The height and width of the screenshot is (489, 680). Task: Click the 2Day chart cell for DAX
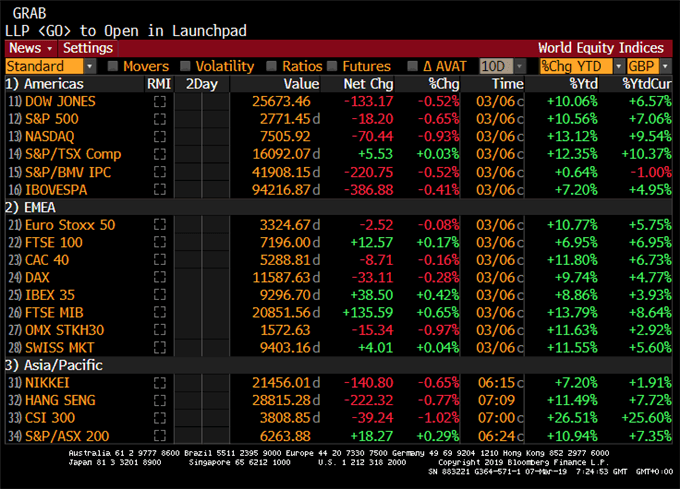pyautogui.click(x=202, y=277)
